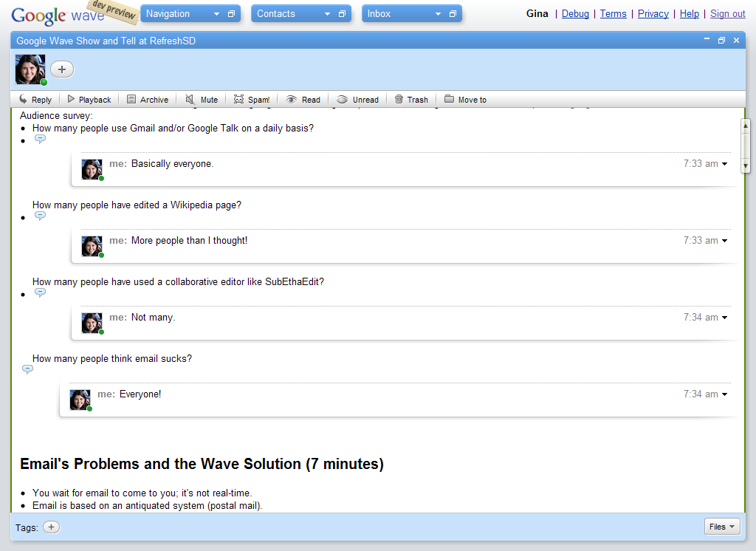Maximize the wave panel

click(x=721, y=41)
